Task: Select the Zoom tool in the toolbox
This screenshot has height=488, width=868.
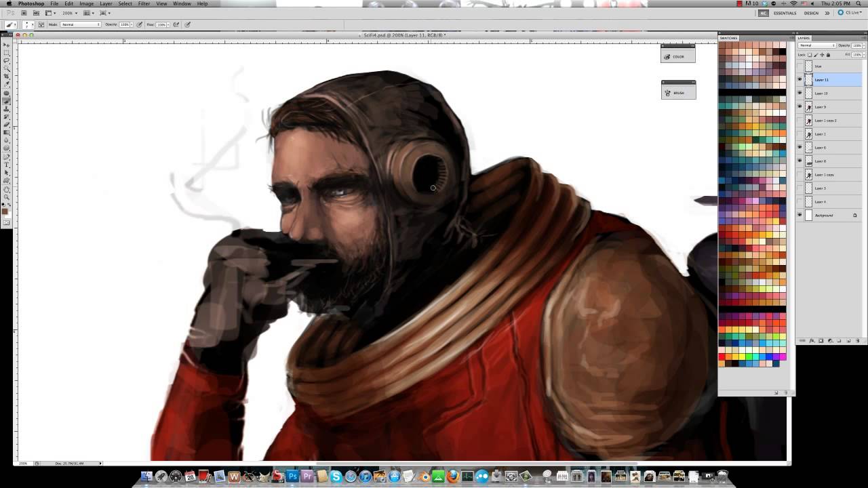Action: [x=5, y=197]
